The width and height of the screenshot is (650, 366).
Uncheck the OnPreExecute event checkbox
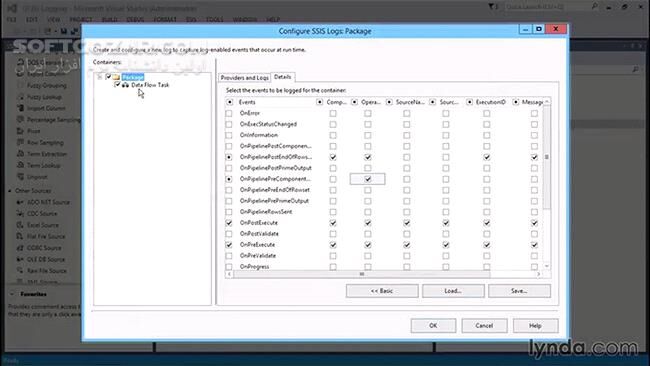229,245
